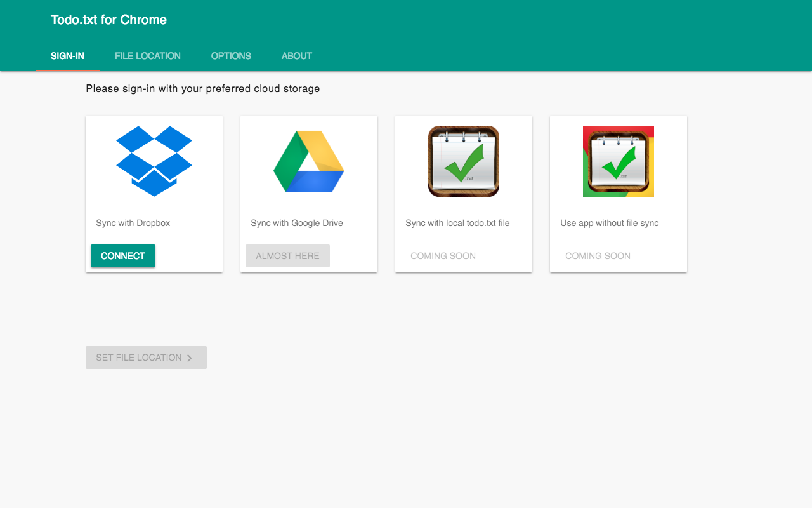Click the COMING SOON label on local sync
812x508 pixels.
[x=443, y=255]
